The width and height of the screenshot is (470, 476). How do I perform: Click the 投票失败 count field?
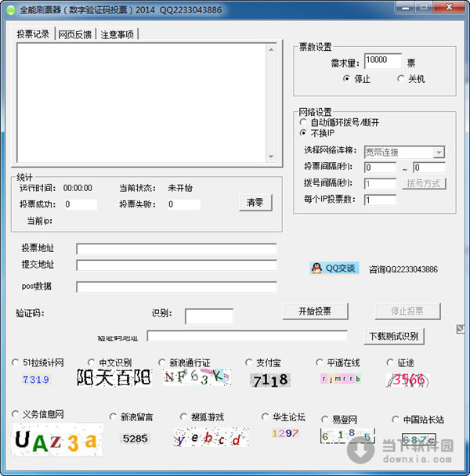pyautogui.click(x=184, y=204)
